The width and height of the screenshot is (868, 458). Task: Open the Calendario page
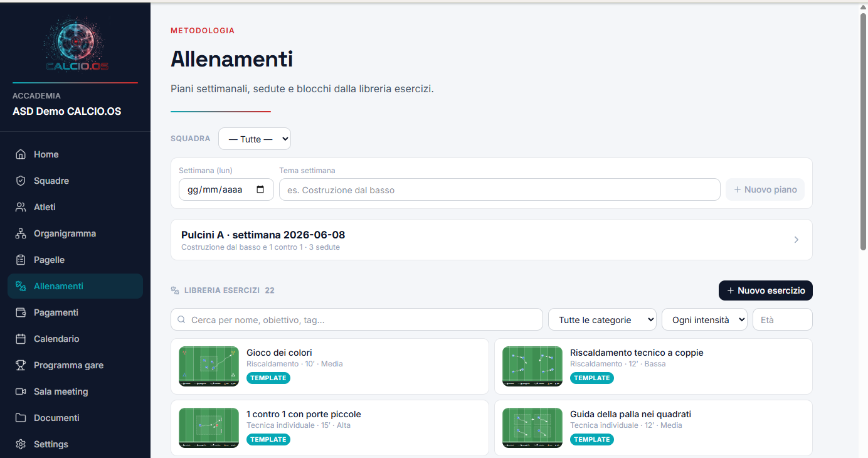pyautogui.click(x=75, y=339)
